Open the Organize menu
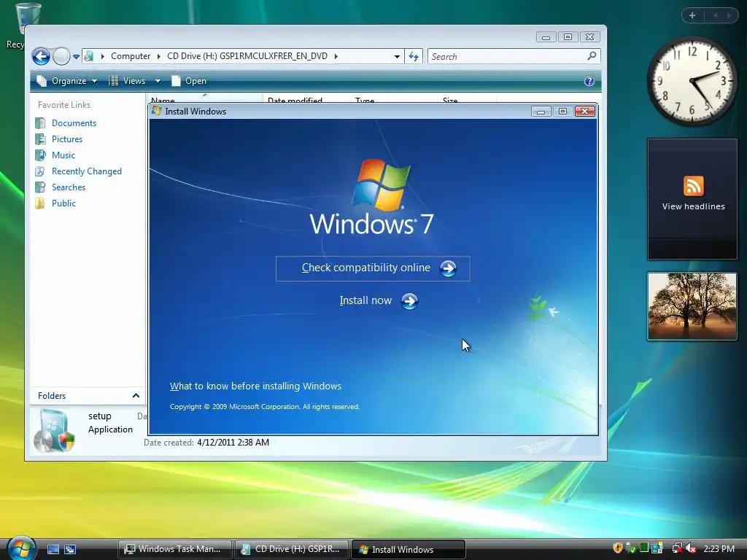This screenshot has height=560, width=747. tap(67, 81)
